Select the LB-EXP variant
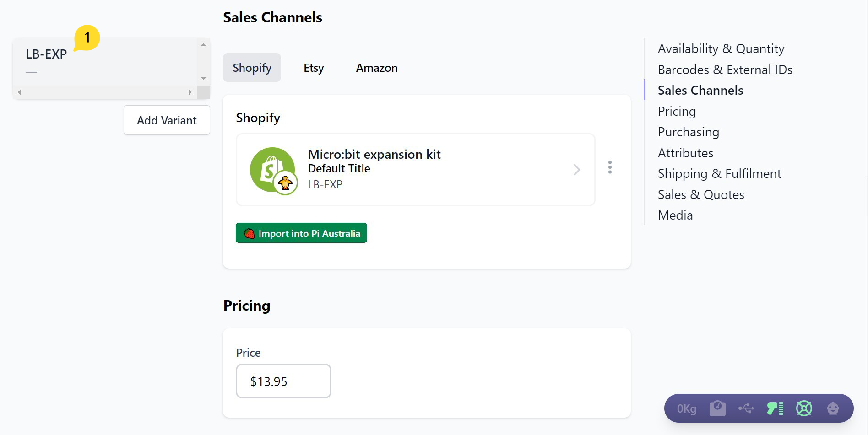This screenshot has height=435, width=868. (x=46, y=54)
